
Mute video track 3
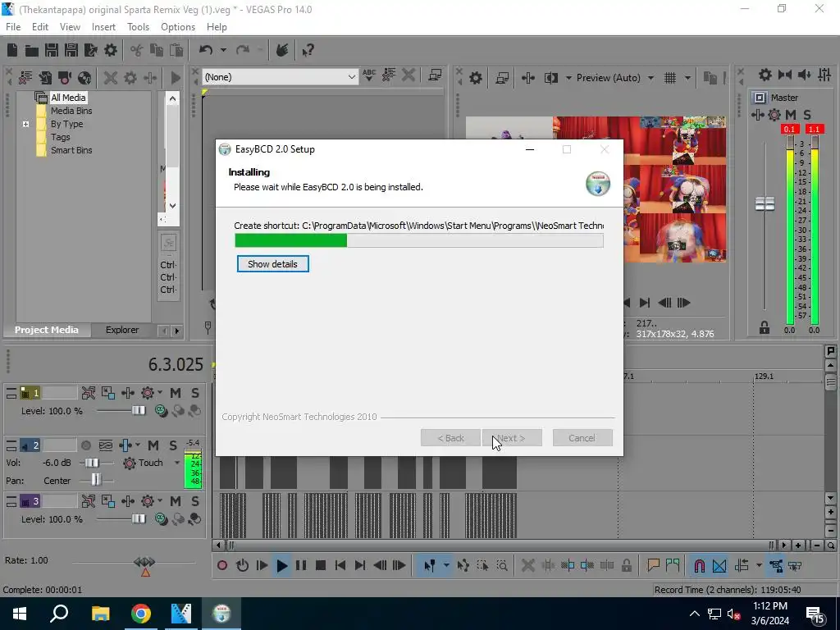tap(176, 501)
